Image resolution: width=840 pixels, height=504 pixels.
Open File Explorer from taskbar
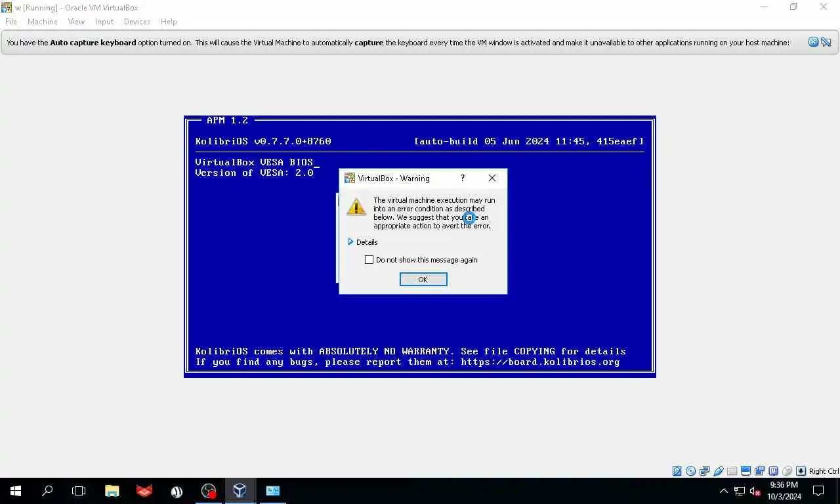click(x=112, y=491)
